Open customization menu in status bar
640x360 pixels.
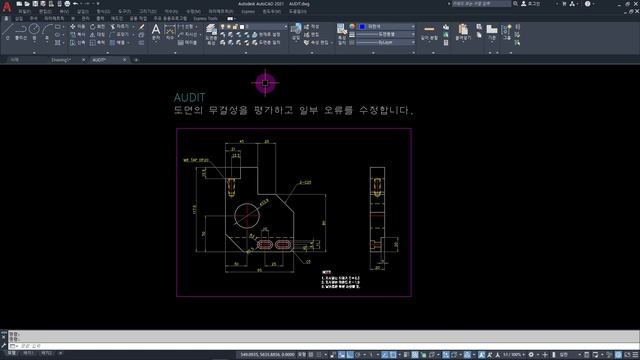635,355
